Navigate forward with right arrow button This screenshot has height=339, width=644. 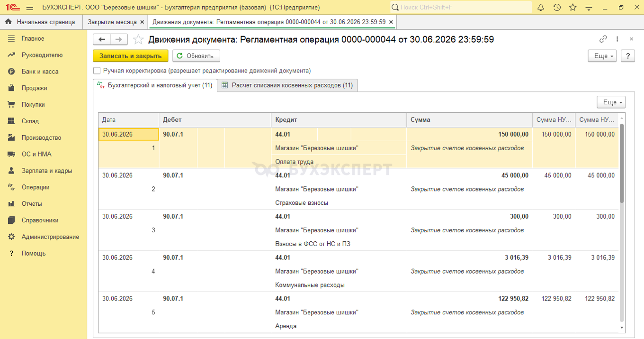point(119,39)
